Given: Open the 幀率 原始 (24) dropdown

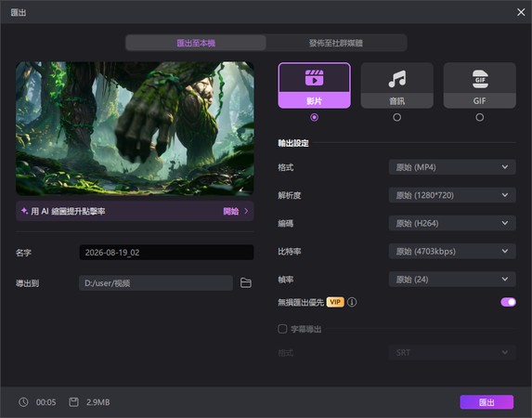Looking at the screenshot, I should [x=452, y=280].
